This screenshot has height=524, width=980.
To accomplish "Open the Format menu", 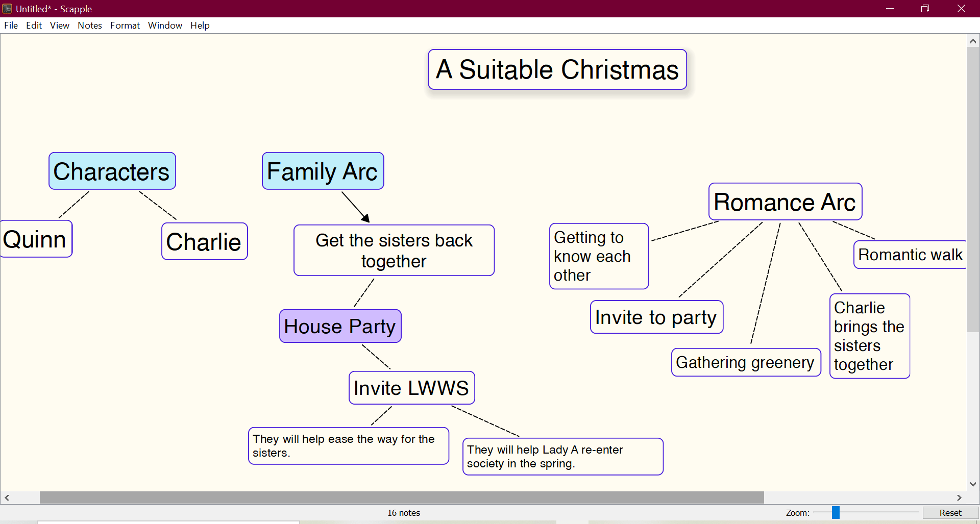I will tap(125, 26).
